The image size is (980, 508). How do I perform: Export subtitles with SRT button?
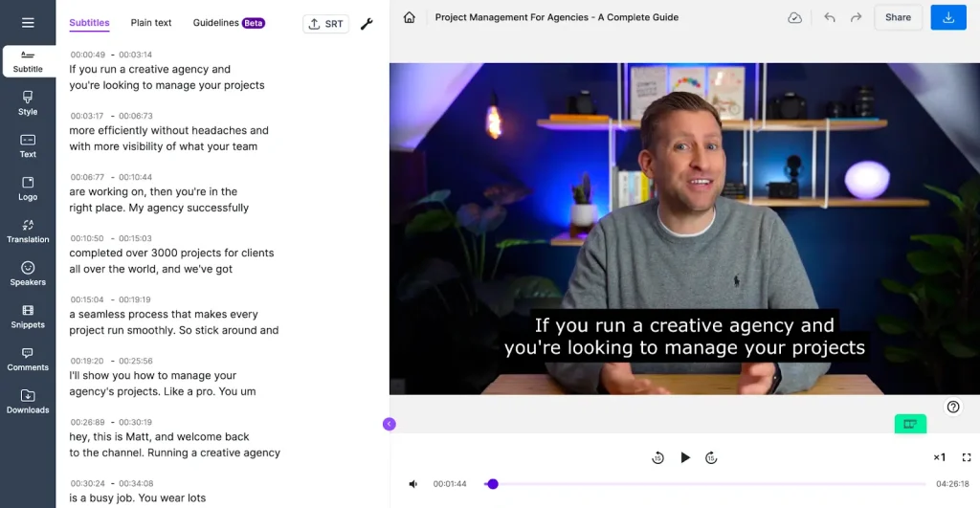pyautogui.click(x=325, y=24)
